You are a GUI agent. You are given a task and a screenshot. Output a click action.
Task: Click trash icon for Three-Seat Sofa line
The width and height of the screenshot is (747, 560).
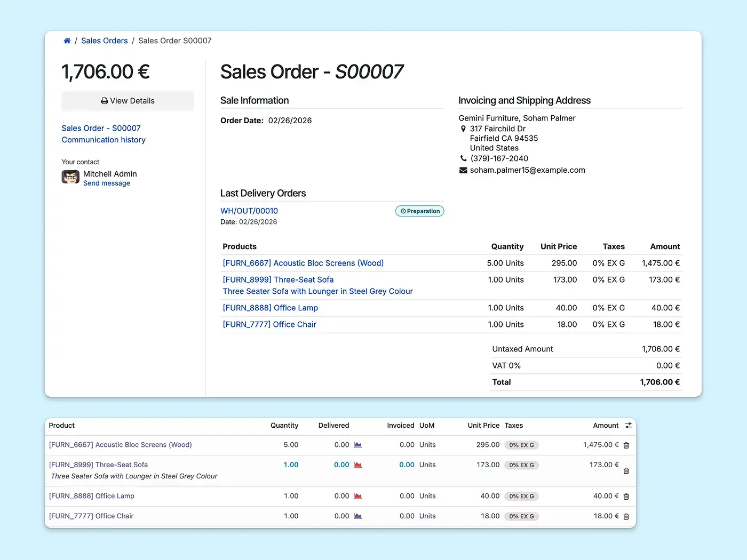click(626, 471)
